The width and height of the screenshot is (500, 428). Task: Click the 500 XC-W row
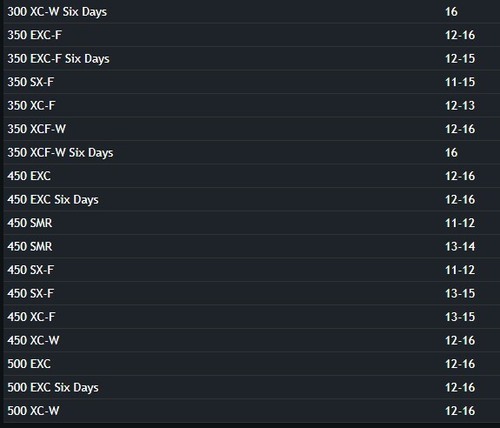click(x=252, y=411)
